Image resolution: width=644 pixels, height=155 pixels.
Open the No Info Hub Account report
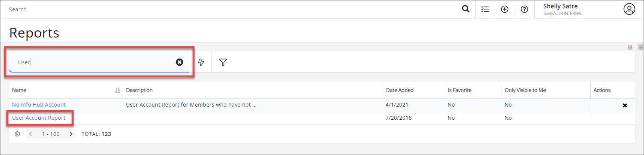(x=39, y=105)
